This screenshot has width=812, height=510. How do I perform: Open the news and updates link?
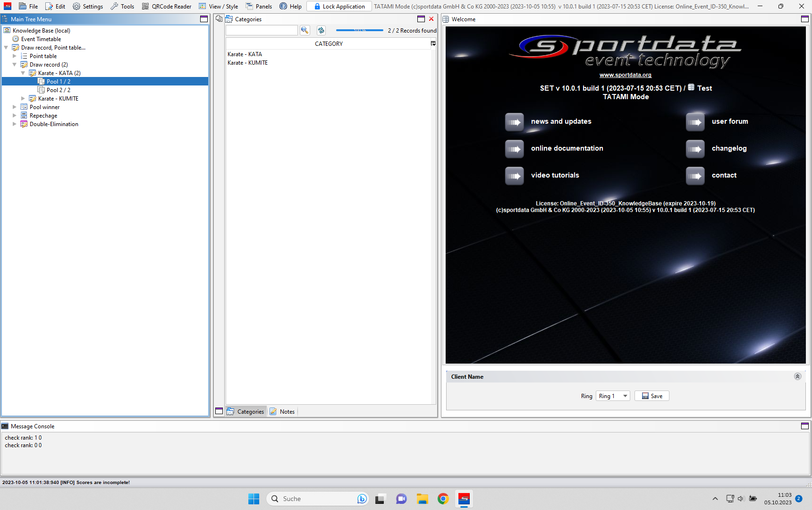[x=561, y=121]
